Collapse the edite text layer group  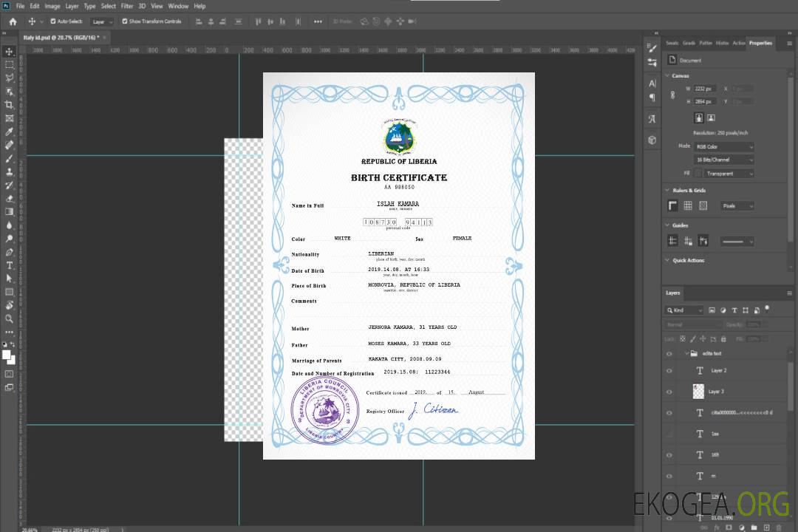point(686,353)
